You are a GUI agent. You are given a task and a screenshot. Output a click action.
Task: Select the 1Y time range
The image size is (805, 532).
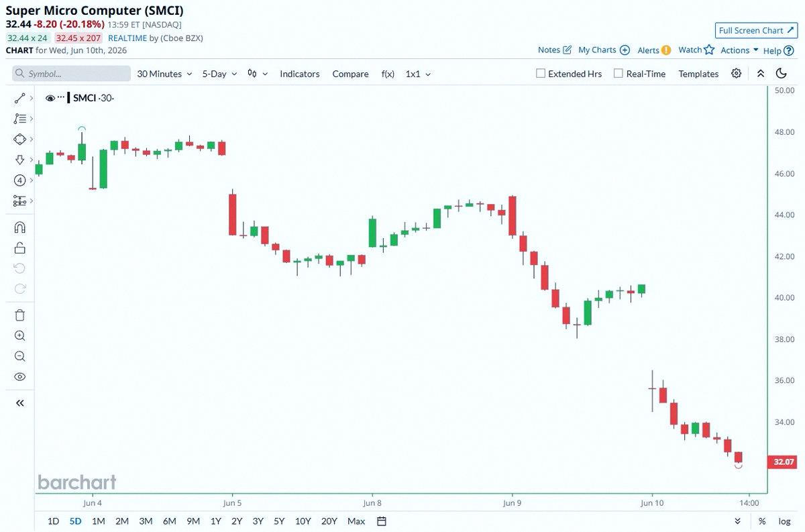[x=215, y=521]
